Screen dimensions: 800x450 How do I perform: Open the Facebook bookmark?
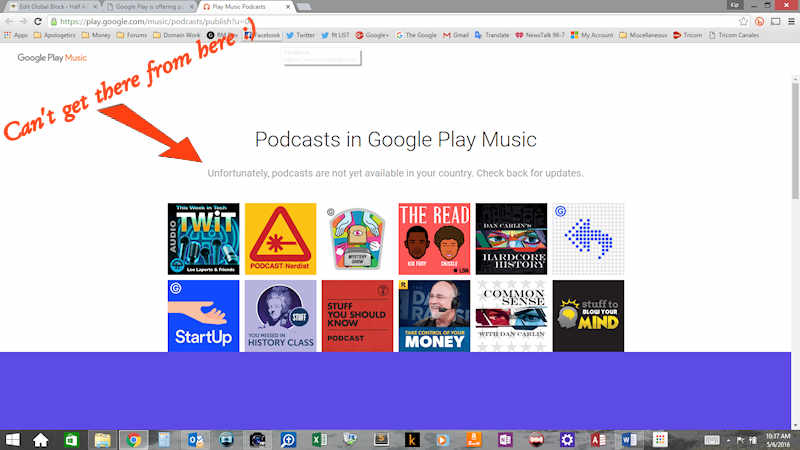tap(262, 35)
